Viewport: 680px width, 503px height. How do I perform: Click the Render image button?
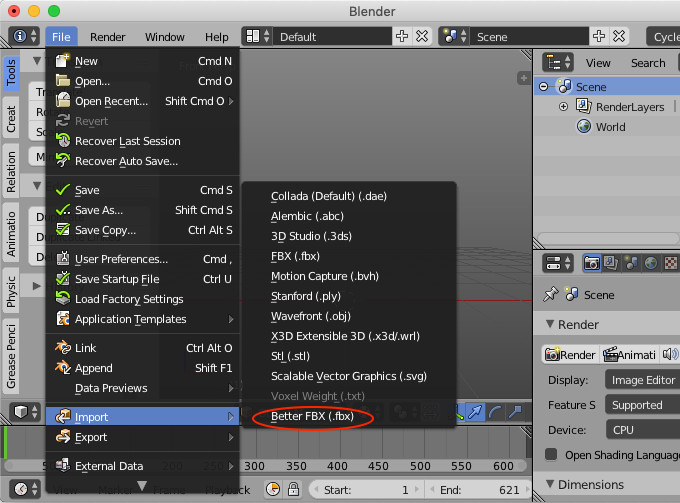click(570, 355)
